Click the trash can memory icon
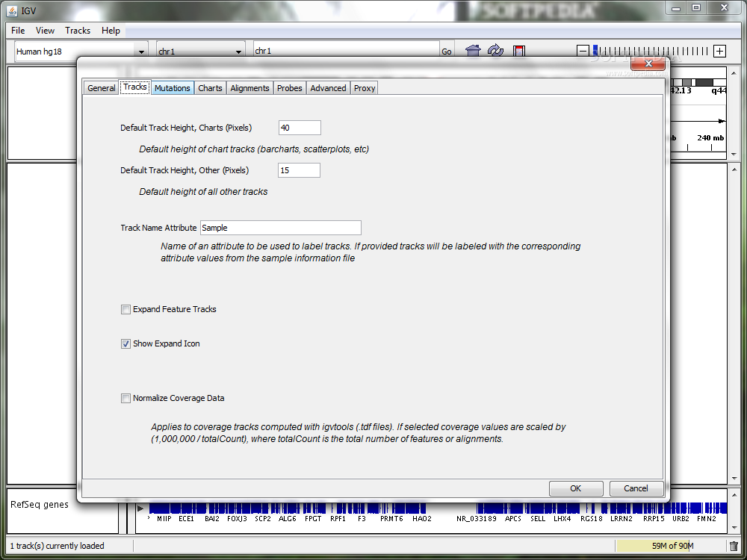The image size is (747, 560). pos(734,546)
